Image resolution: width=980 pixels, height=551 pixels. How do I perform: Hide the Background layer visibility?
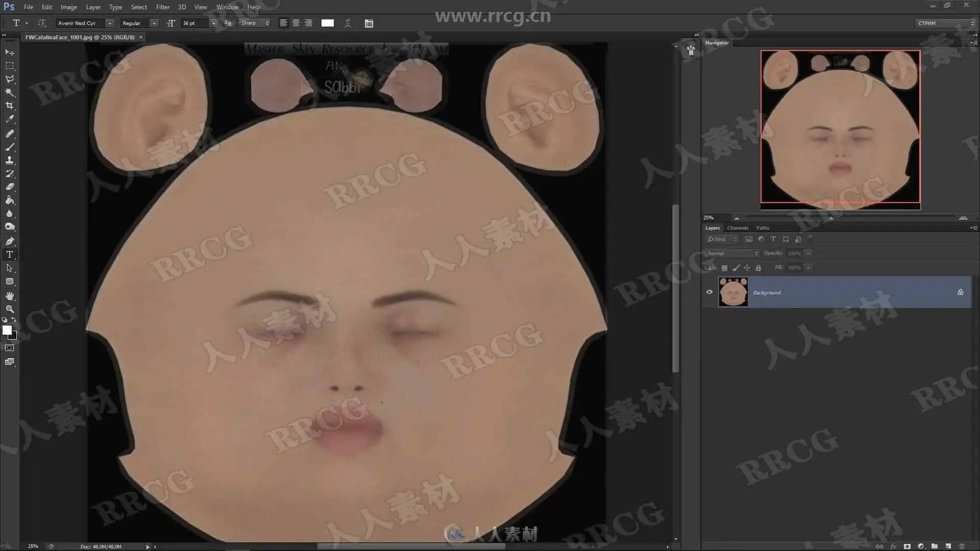click(709, 292)
